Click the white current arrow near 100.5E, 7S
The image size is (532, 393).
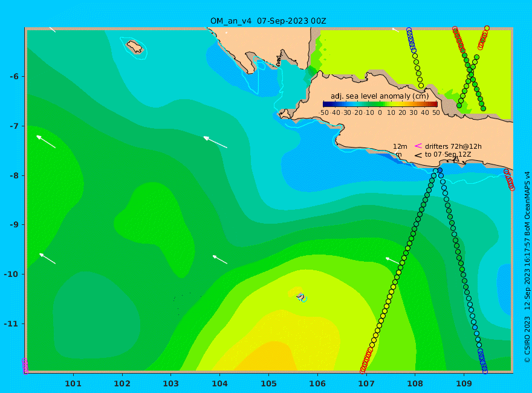[x=46, y=141]
